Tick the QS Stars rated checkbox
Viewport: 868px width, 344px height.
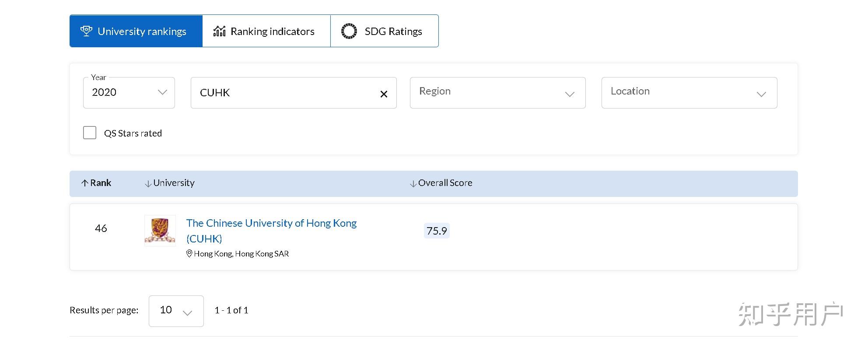90,133
